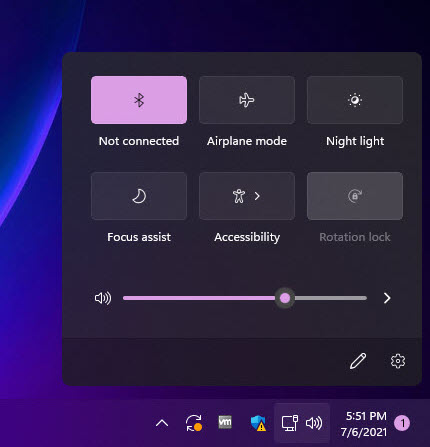Open the calendar from the 5:51 PM clock

[365, 424]
